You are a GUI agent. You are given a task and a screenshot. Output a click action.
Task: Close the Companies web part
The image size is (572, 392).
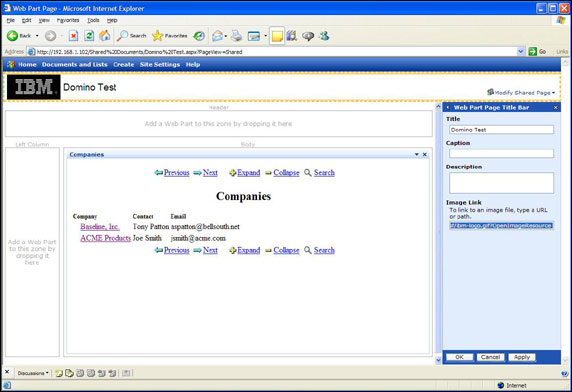[x=425, y=155]
